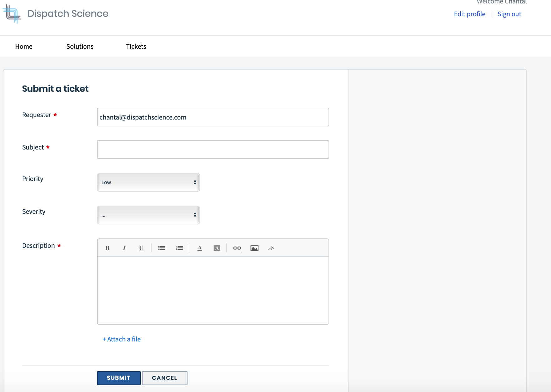Click the Welcome Chantal text
551x392 pixels.
pos(502,2)
